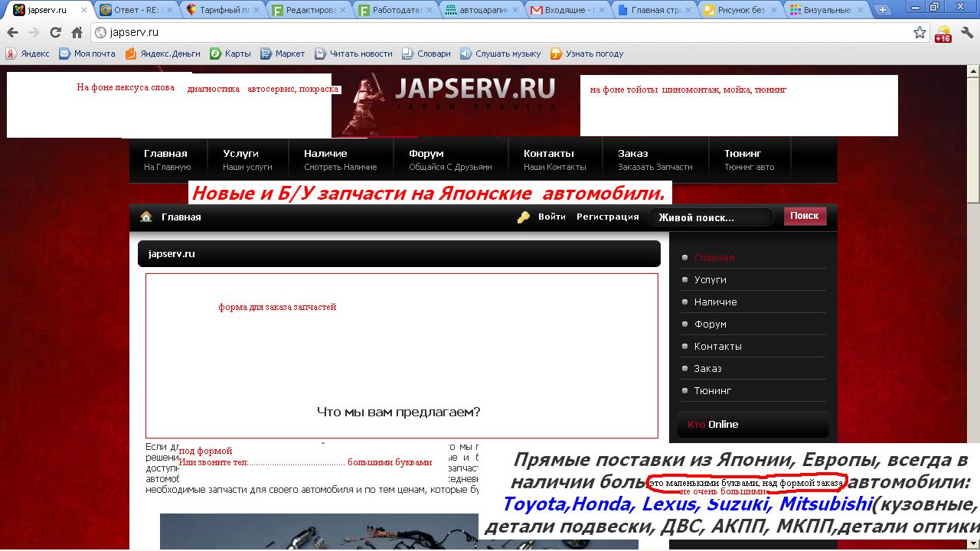The image size is (980, 551).
Task: Open 'Главная' in top navigation bar
Action: (x=168, y=159)
